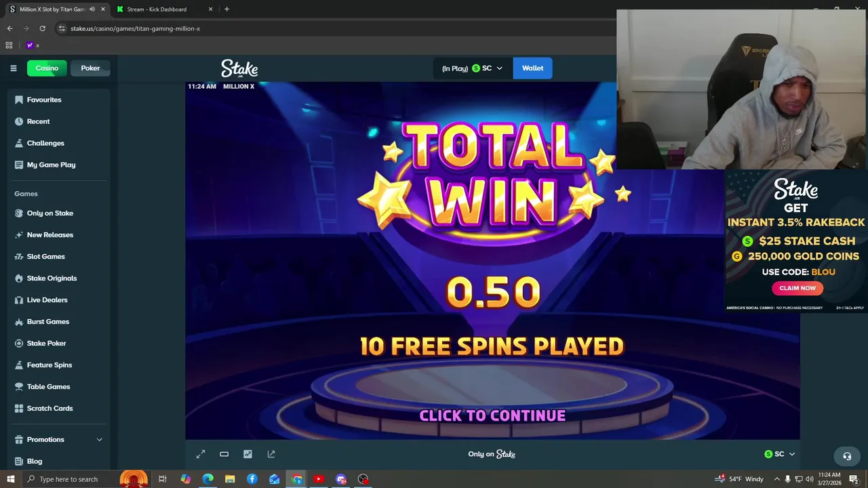Click Claim Now on promo banner
This screenshot has width=868, height=488.
(x=797, y=288)
